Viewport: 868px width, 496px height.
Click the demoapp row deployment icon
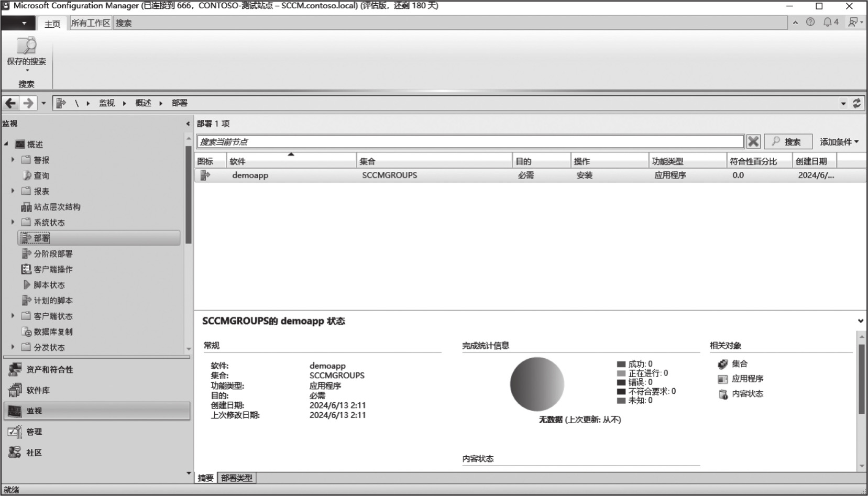(x=205, y=175)
